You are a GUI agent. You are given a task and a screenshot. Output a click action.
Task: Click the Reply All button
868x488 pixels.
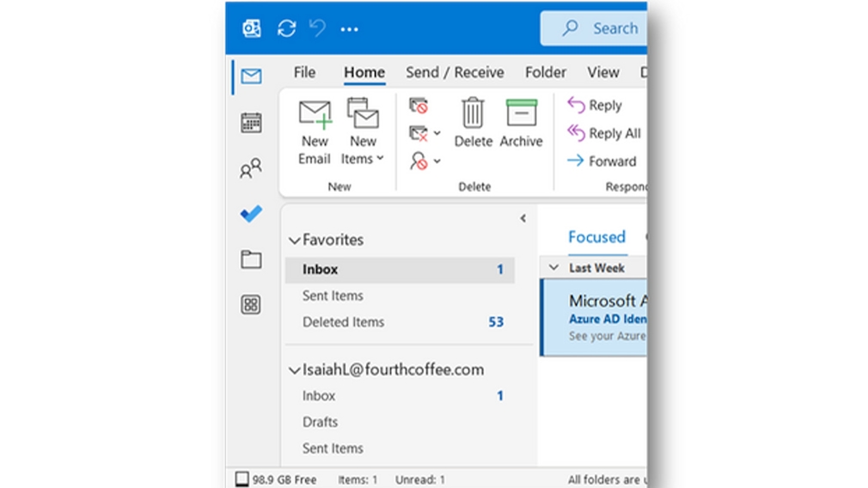604,133
